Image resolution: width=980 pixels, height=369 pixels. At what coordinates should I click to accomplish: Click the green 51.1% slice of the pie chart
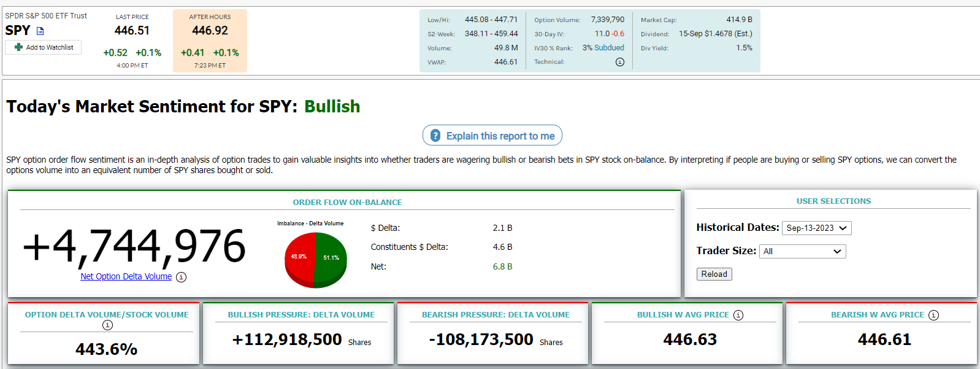click(x=331, y=258)
